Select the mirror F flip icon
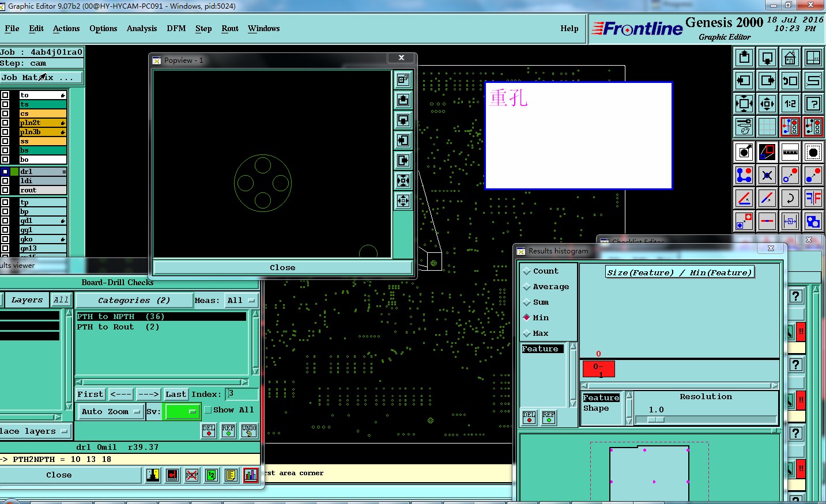The width and height of the screenshot is (826, 504). (813, 198)
